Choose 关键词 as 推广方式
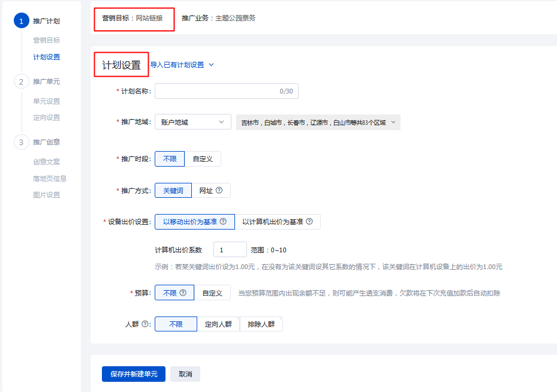Screen dimensions: 557x392 (173, 191)
